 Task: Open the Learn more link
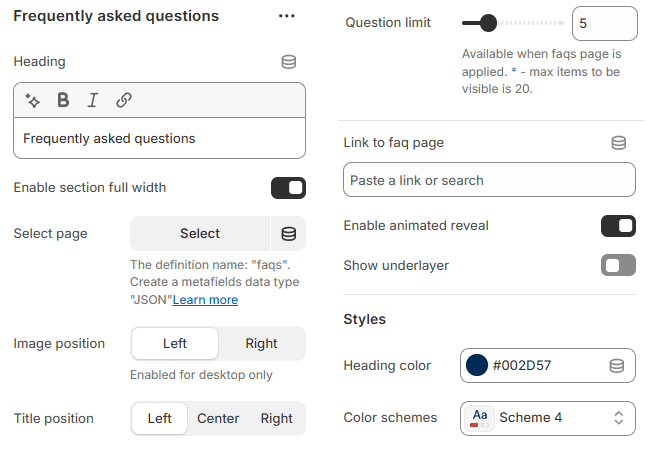[x=205, y=300]
